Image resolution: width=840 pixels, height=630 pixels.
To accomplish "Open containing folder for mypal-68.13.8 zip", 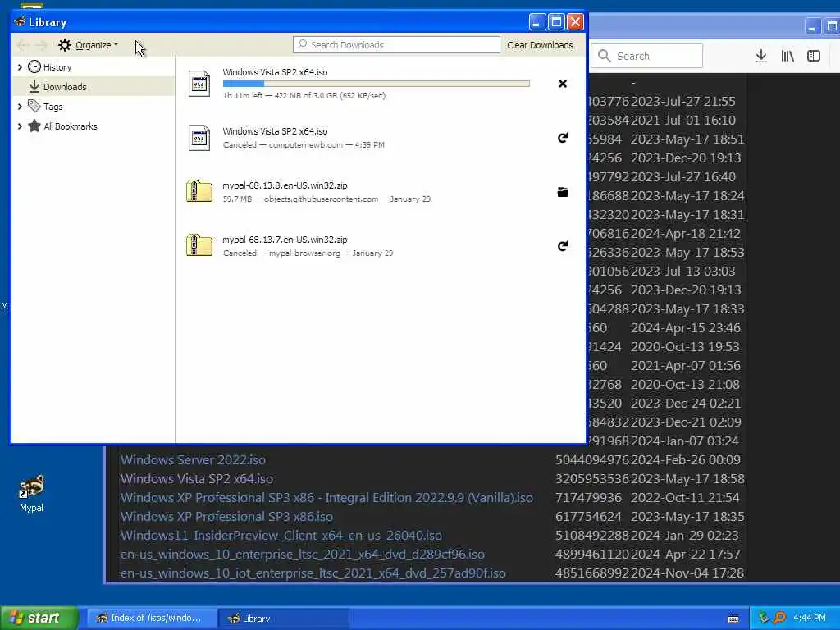I will (x=563, y=192).
